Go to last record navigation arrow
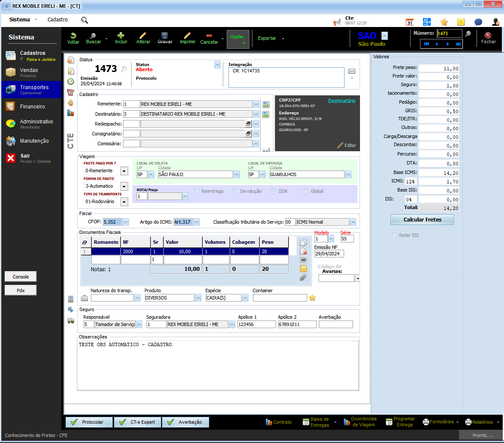504x443 pixels. click(459, 44)
